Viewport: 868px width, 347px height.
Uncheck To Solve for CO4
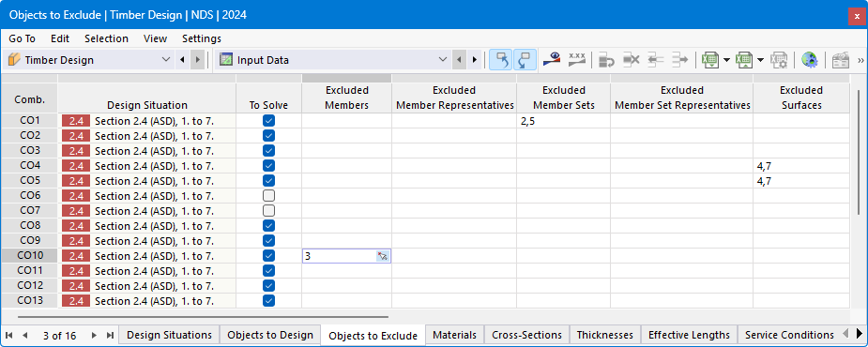269,165
